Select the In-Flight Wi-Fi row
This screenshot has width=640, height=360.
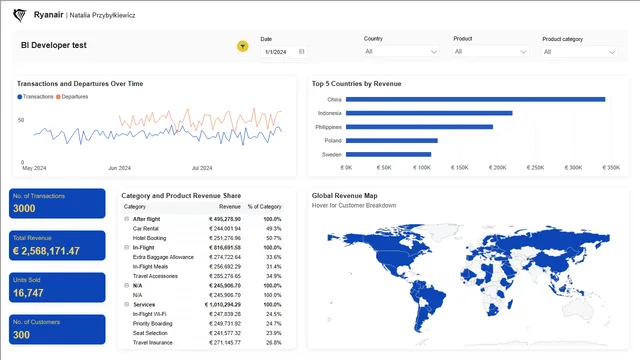click(203, 314)
